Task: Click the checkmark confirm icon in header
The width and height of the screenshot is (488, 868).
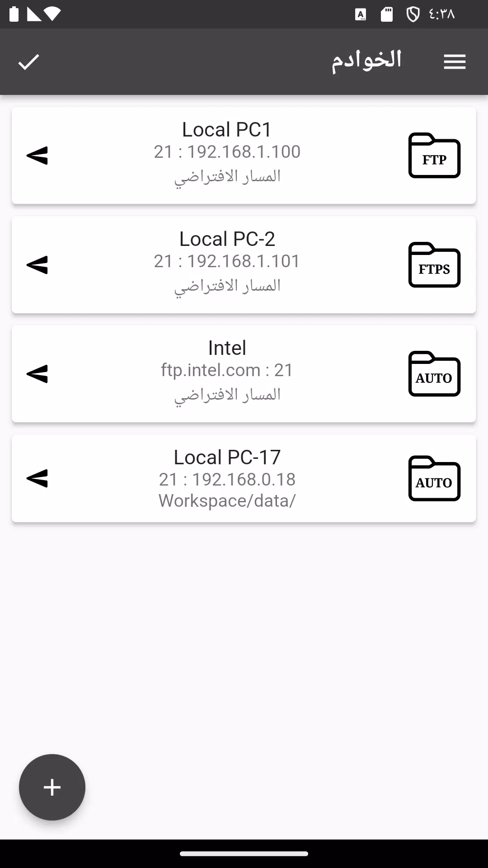Action: pos(29,62)
